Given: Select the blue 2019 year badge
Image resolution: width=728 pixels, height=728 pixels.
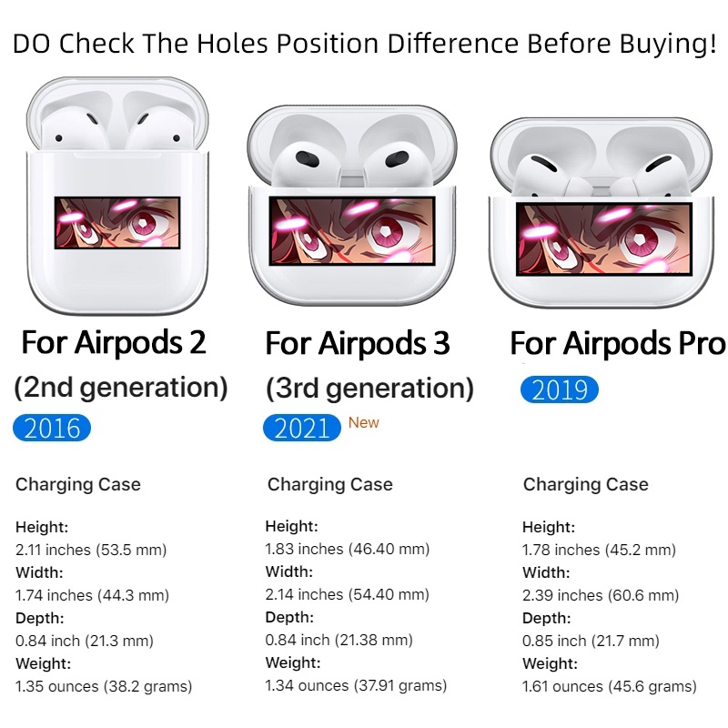Looking at the screenshot, I should tap(560, 389).
